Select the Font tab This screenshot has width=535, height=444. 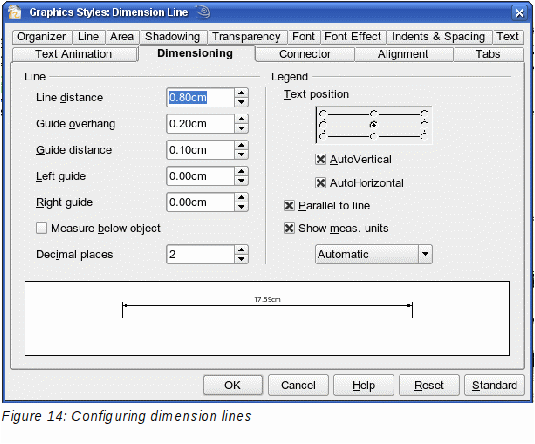coord(304,37)
